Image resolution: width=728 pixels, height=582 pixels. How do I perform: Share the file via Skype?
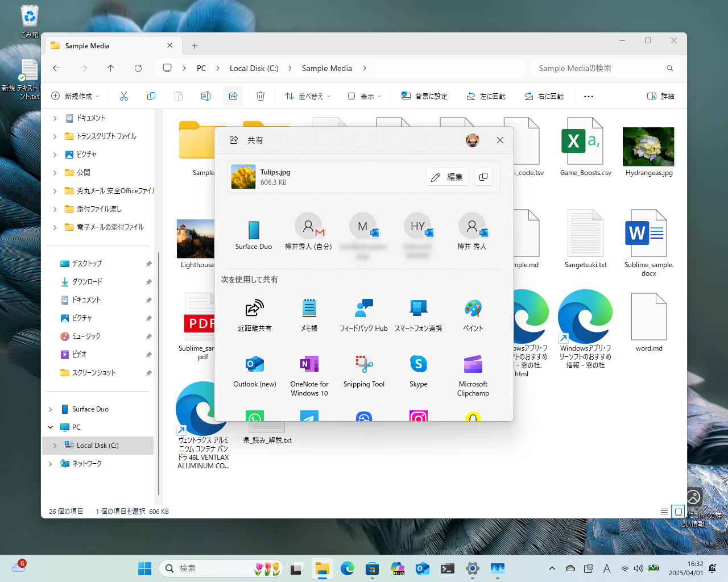[418, 372]
